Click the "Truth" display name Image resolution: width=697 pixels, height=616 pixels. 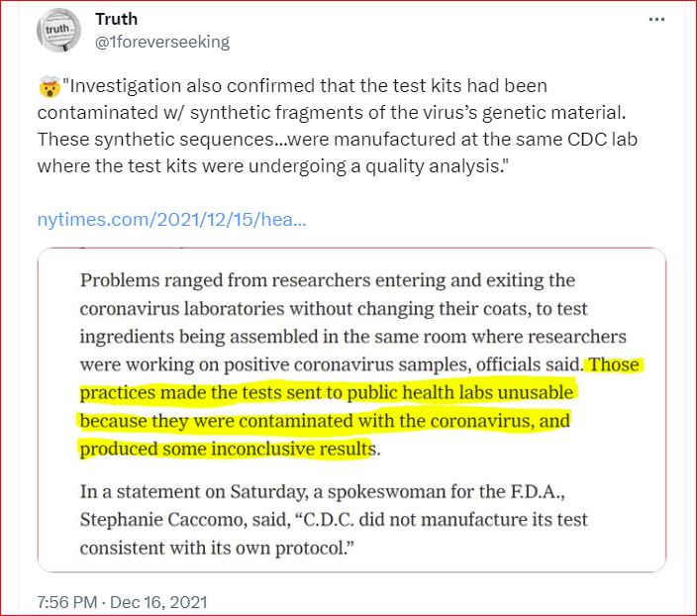point(117,19)
